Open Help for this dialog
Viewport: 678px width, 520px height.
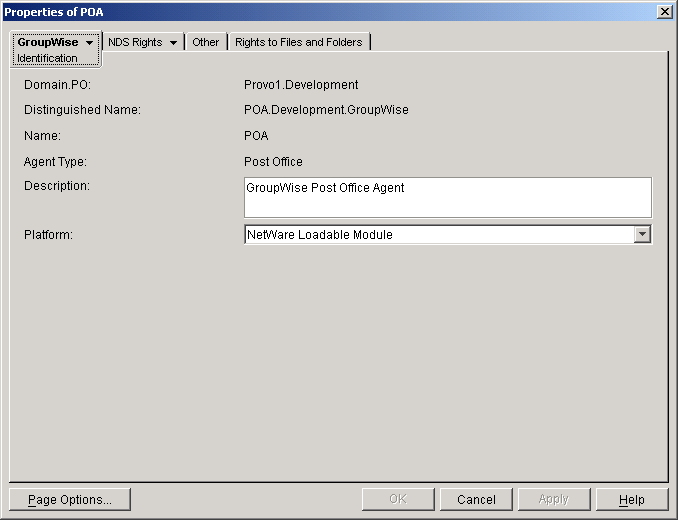point(632,499)
